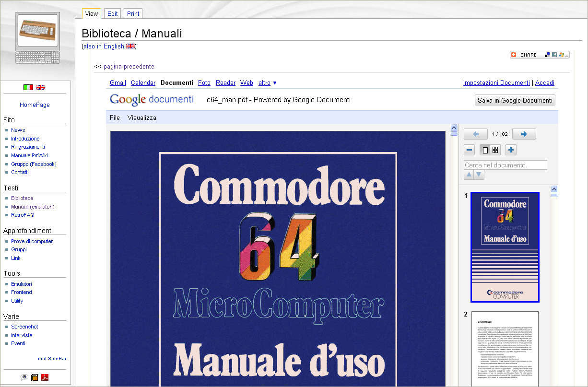Jump to next search result arrow
Image resolution: width=588 pixels, height=387 pixels.
coord(479,175)
